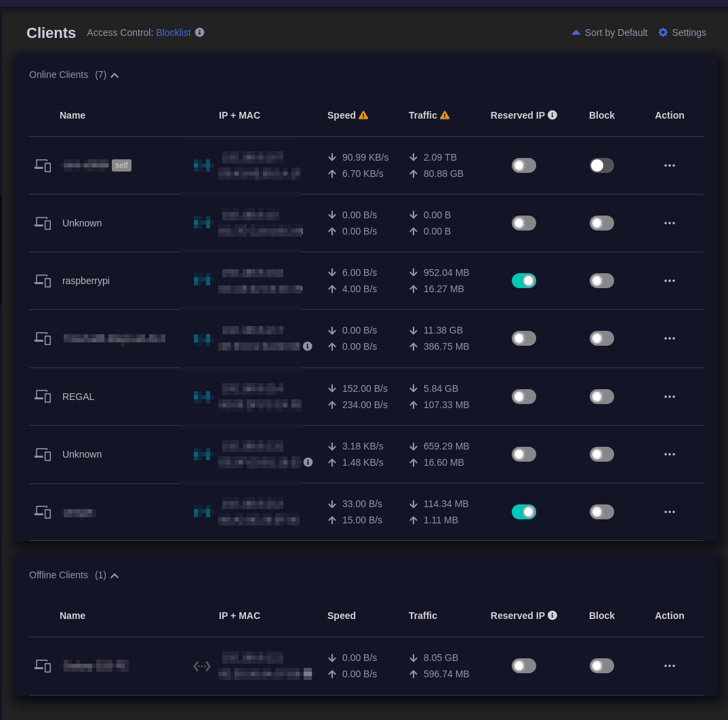Open action menu for the self client
The height and width of the screenshot is (720, 728).
tap(670, 165)
